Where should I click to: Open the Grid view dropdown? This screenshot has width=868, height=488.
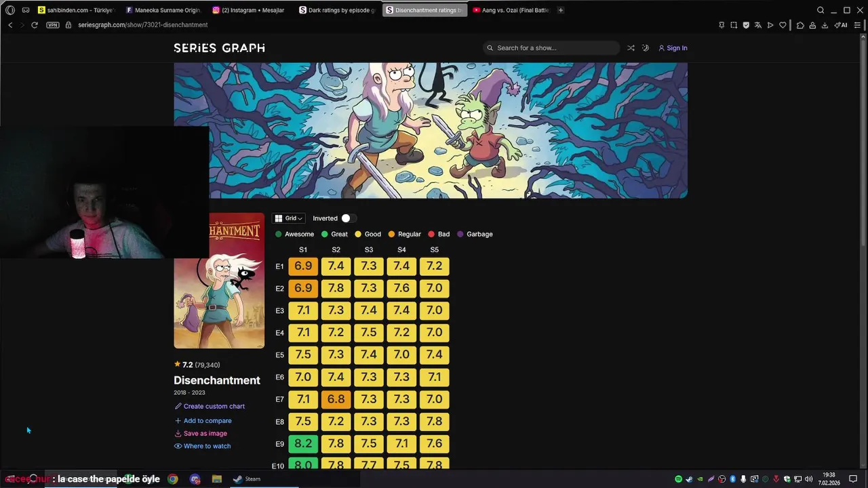point(289,218)
